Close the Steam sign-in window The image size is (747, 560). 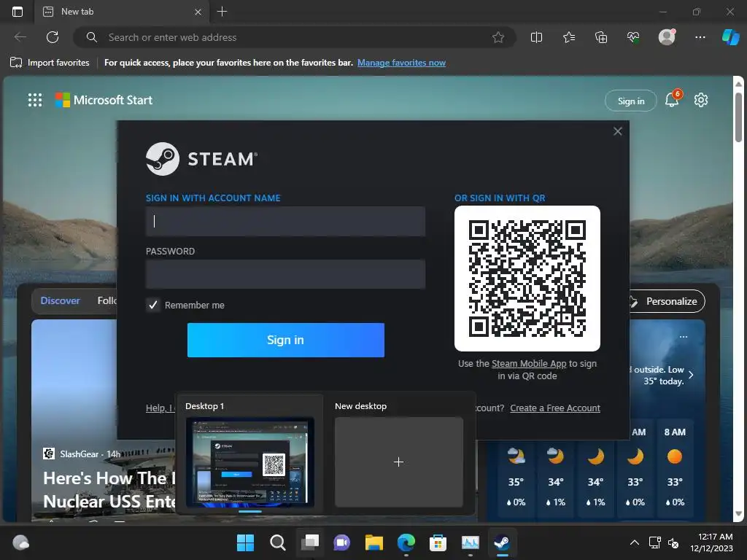point(617,131)
